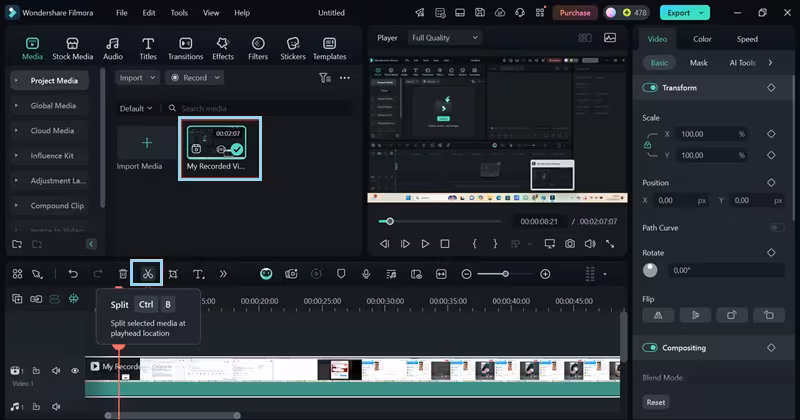
Task: Open the Help menu
Action: pos(242,13)
